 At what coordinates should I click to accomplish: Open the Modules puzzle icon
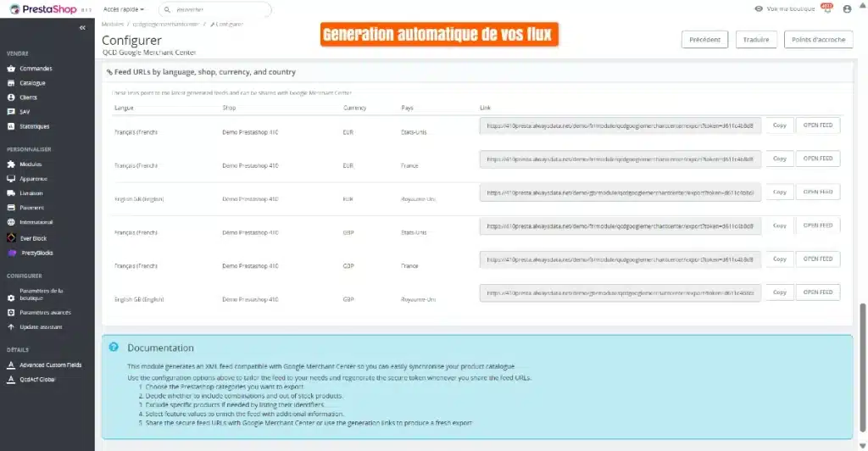click(x=11, y=164)
